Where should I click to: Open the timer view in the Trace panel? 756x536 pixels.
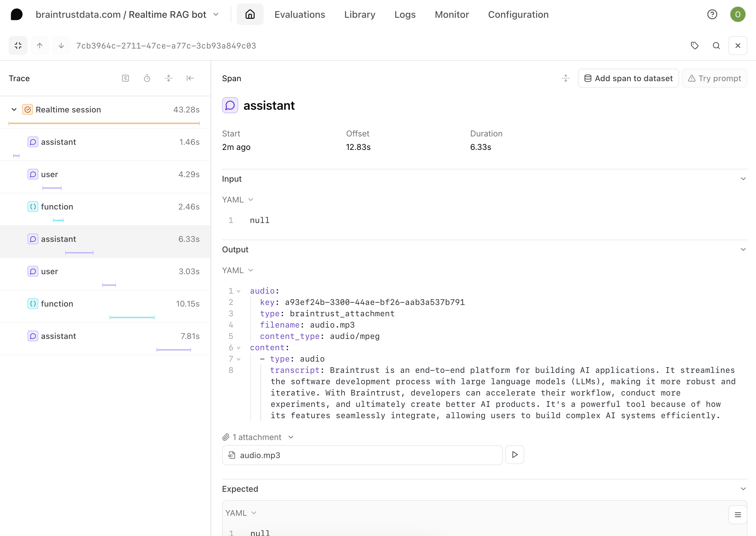[147, 78]
